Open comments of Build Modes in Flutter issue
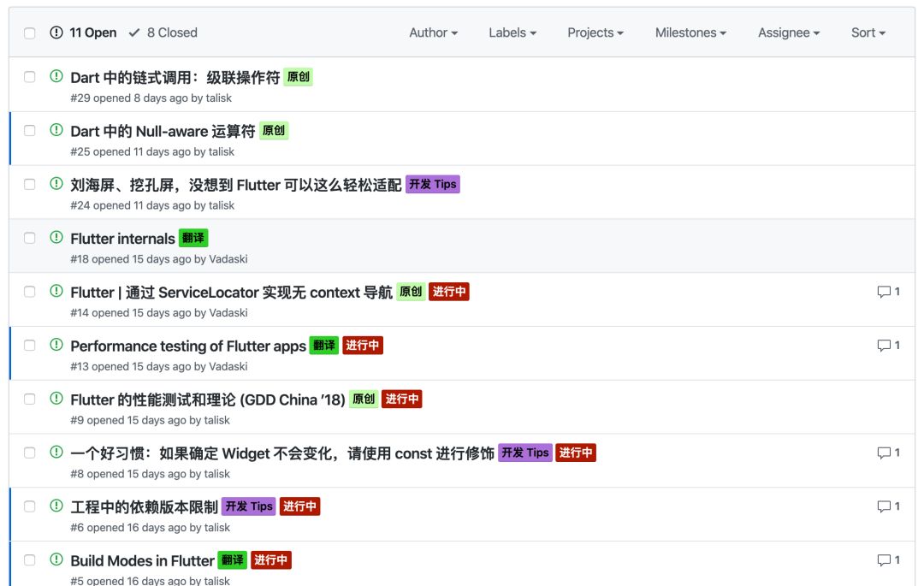Screen dimensions: 924x586 (x=888, y=560)
